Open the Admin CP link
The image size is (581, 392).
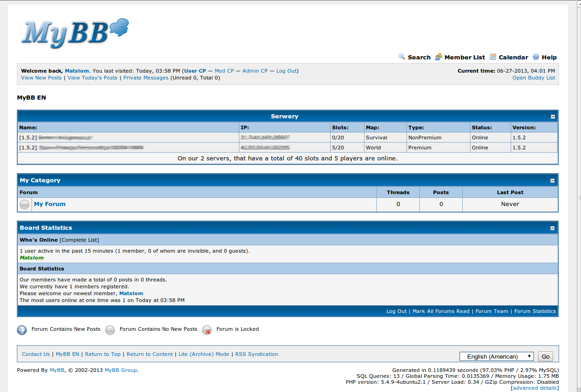[255, 71]
